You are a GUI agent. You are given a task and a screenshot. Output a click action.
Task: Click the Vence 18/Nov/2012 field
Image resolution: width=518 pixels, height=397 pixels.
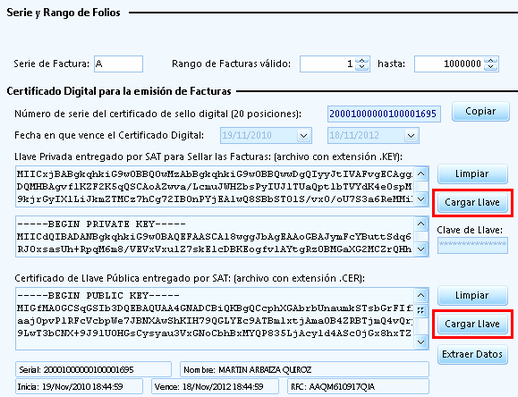click(215, 387)
